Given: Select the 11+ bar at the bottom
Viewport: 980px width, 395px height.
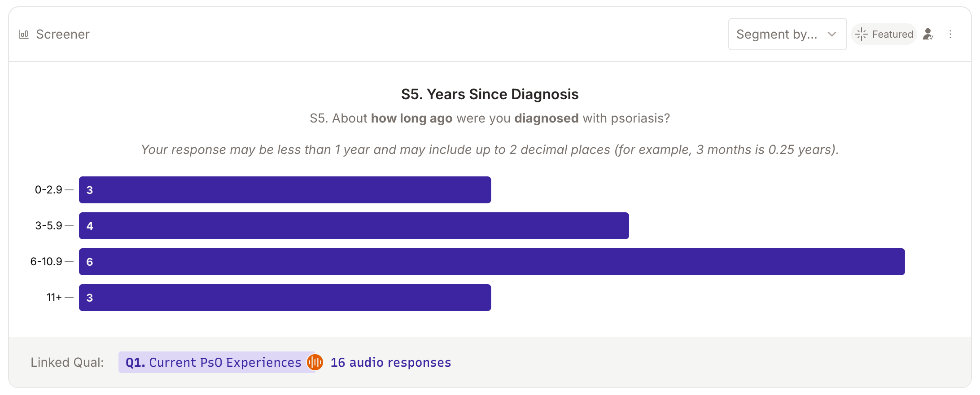Looking at the screenshot, I should (x=285, y=297).
